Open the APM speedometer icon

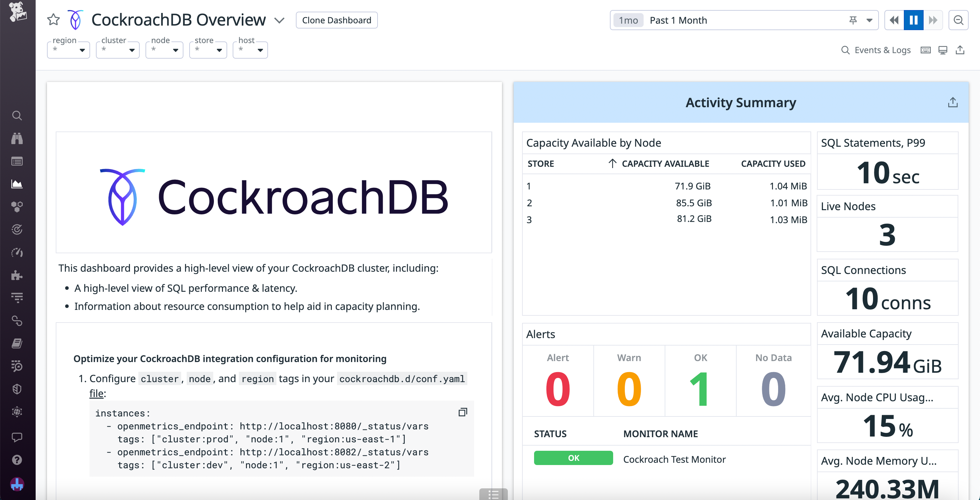(x=17, y=252)
